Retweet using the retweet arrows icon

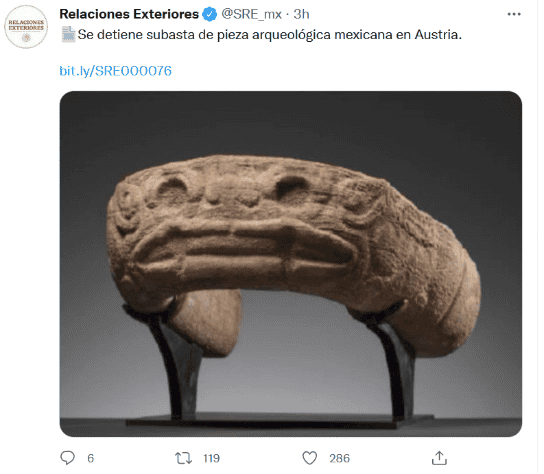[x=183, y=458]
